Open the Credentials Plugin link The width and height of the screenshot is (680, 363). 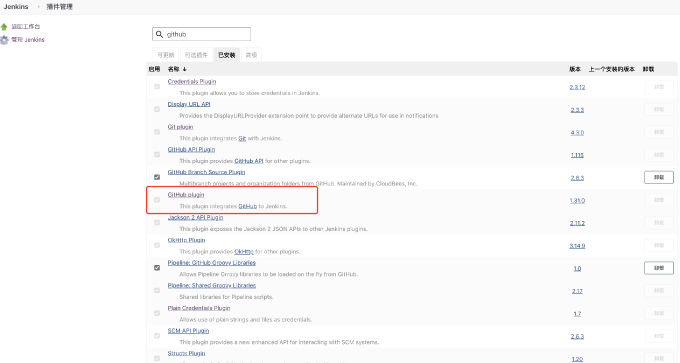pos(192,82)
